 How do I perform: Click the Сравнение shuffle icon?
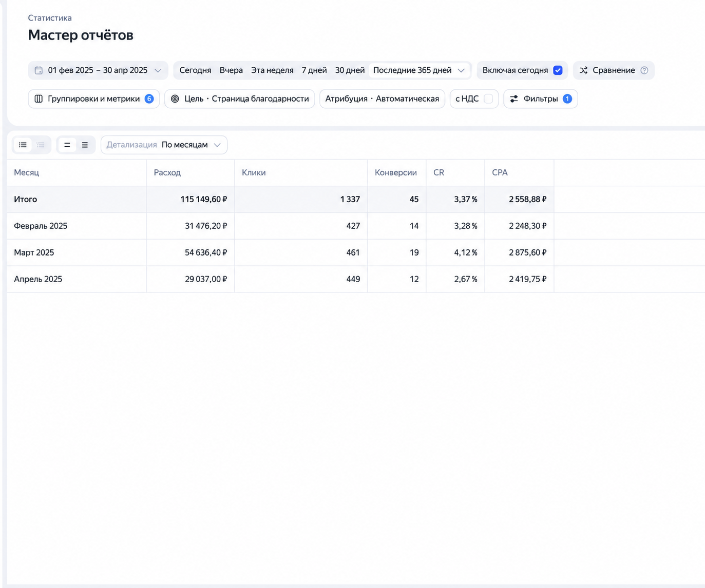pyautogui.click(x=583, y=70)
